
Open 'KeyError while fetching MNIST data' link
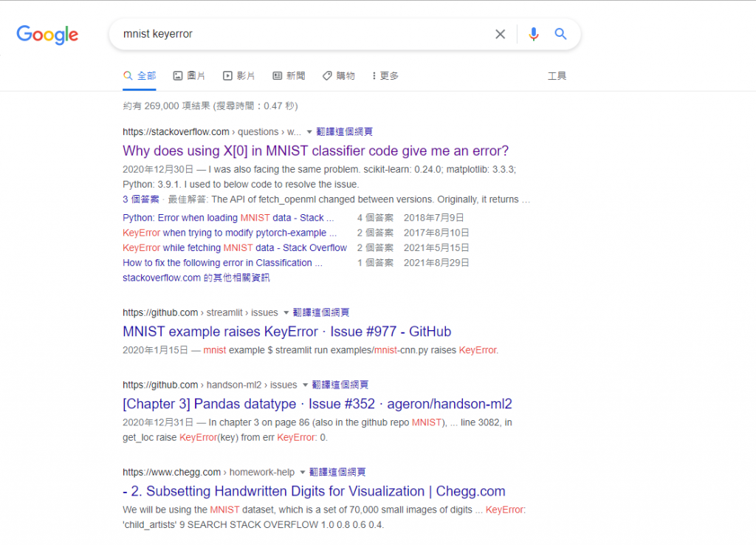[235, 247]
